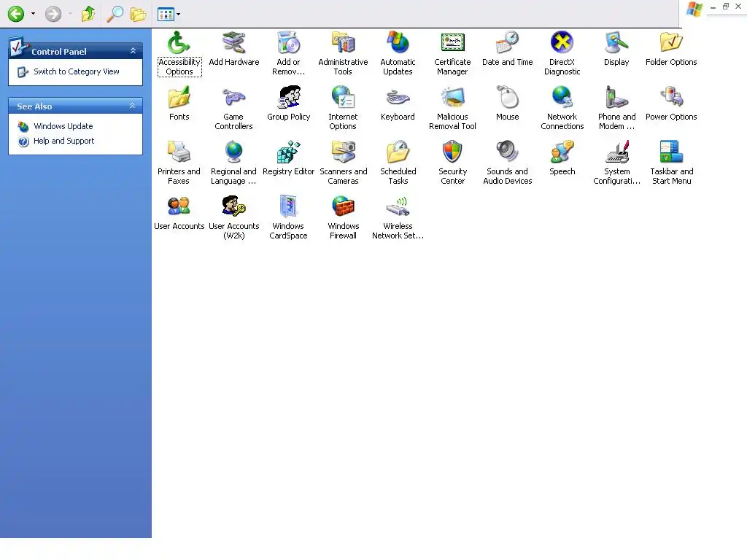Open Malicious Removal Tool
This screenshot has width=747, height=560.
click(452, 108)
